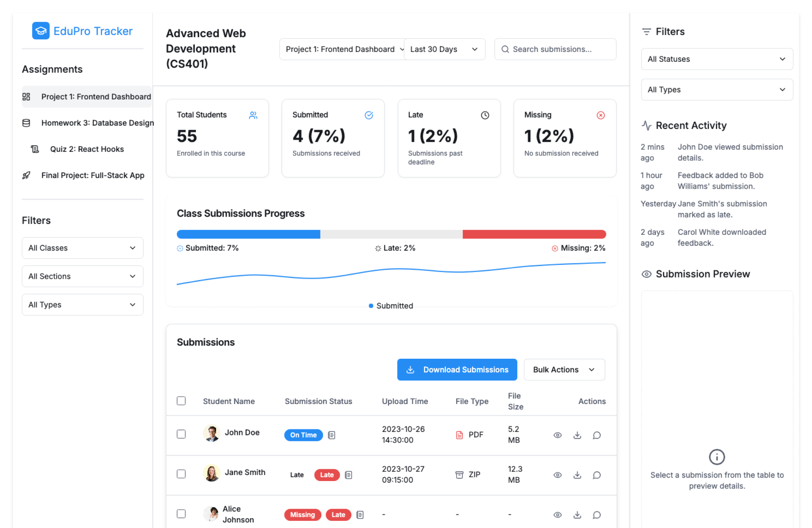Select Jane Smith's row checkbox
The height and width of the screenshot is (528, 812).
(181, 474)
